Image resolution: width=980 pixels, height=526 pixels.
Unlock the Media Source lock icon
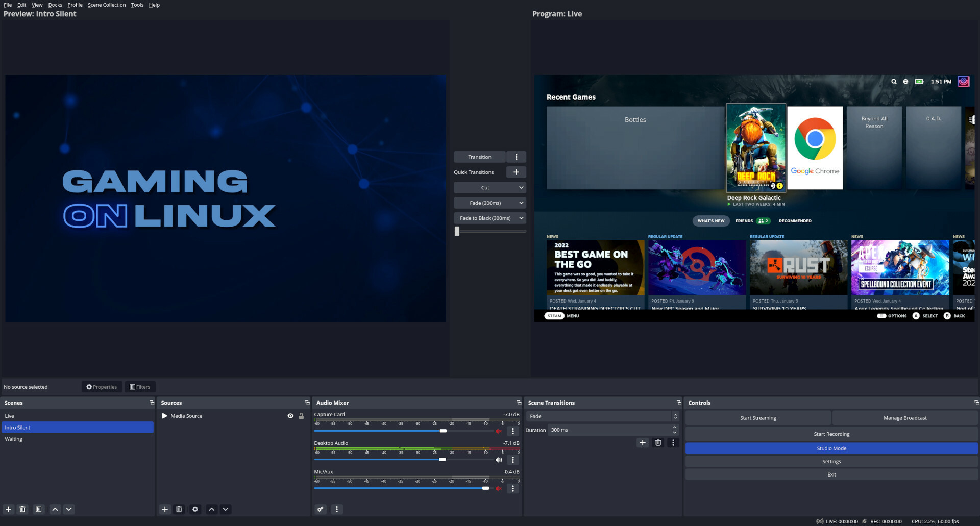click(301, 416)
